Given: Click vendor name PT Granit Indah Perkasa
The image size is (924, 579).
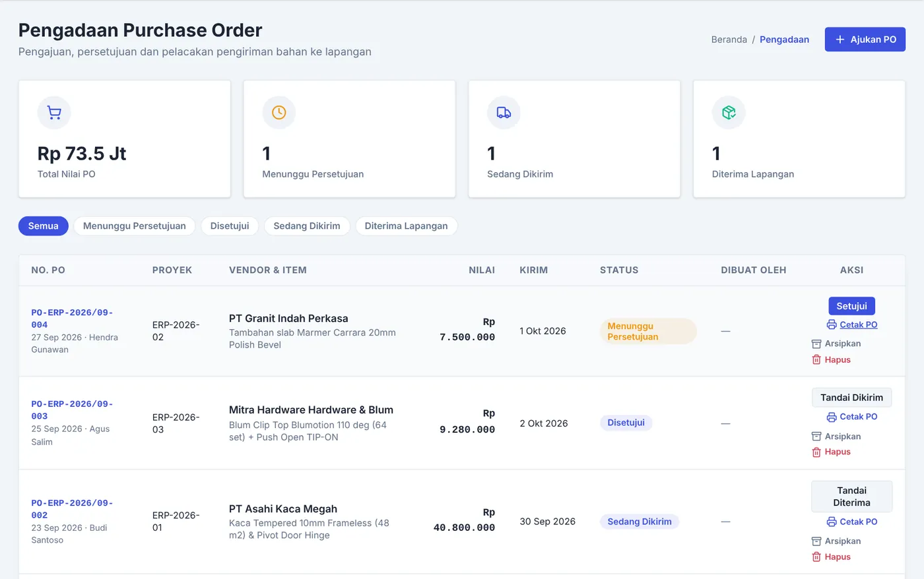Looking at the screenshot, I should pyautogui.click(x=288, y=319).
